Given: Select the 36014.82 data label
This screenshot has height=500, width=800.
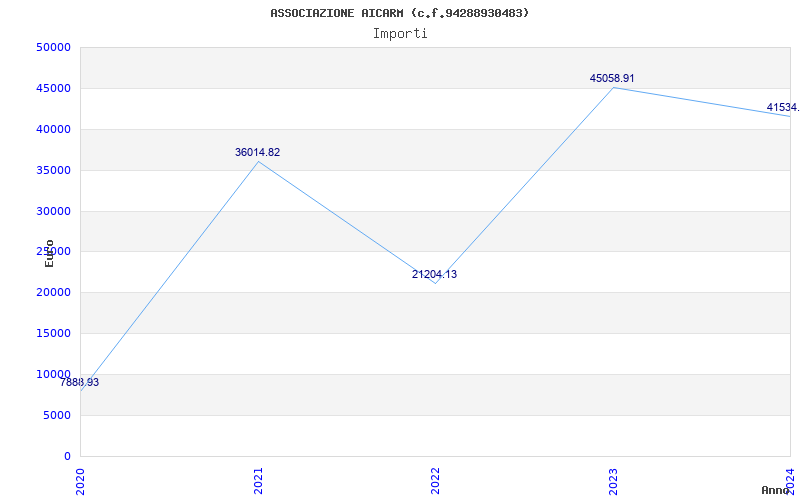Looking at the screenshot, I should point(257,152).
